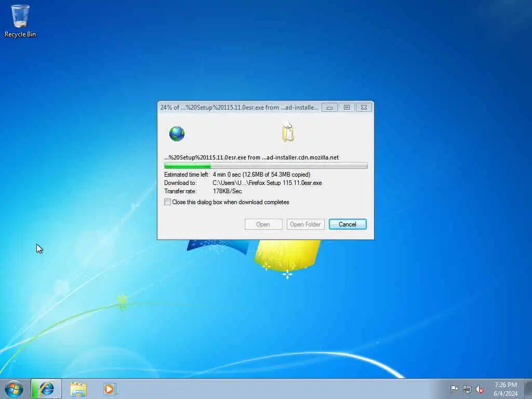The width and height of the screenshot is (532, 399).
Task: Open Internet Explorer from the taskbar
Action: 46,389
